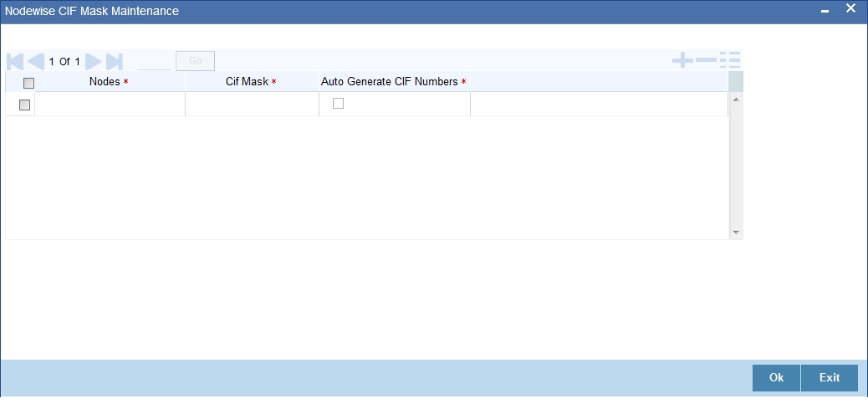Confirm with the Ok button
868x404 pixels.
tap(776, 378)
